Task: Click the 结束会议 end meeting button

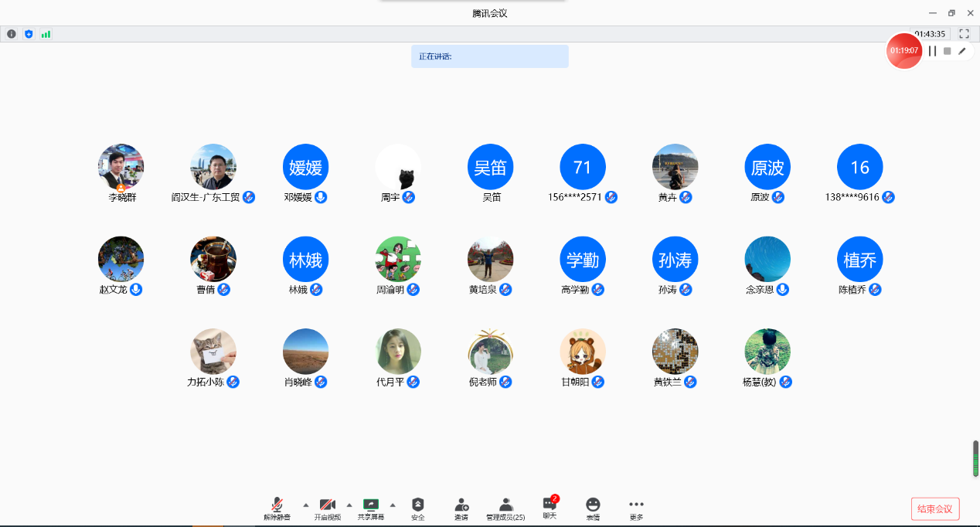Action: (935, 508)
